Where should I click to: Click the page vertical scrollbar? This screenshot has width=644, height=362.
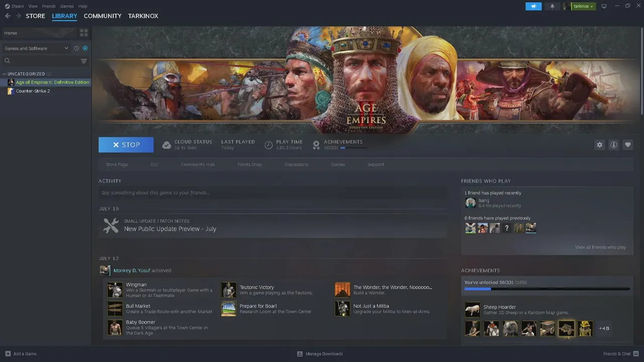tap(642, 70)
